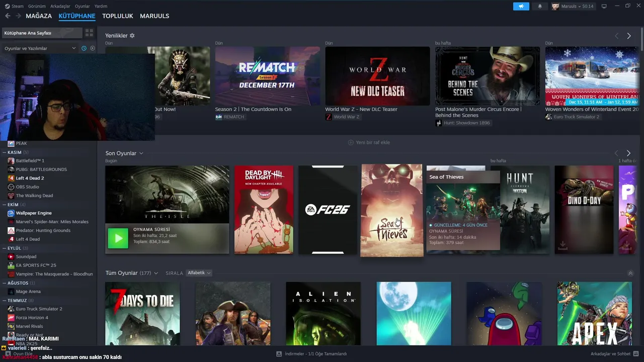Select Dead by Daylight game cover
The height and width of the screenshot is (362, 644).
pos(264,210)
